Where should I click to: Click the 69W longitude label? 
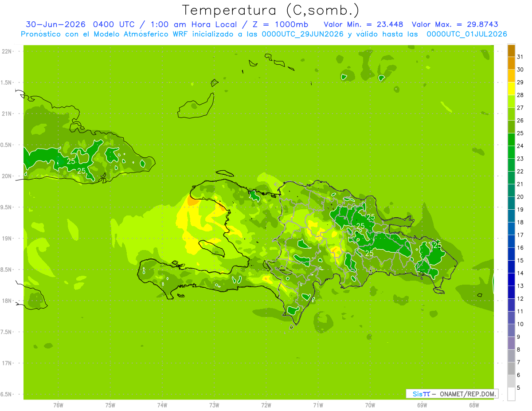point(422,405)
